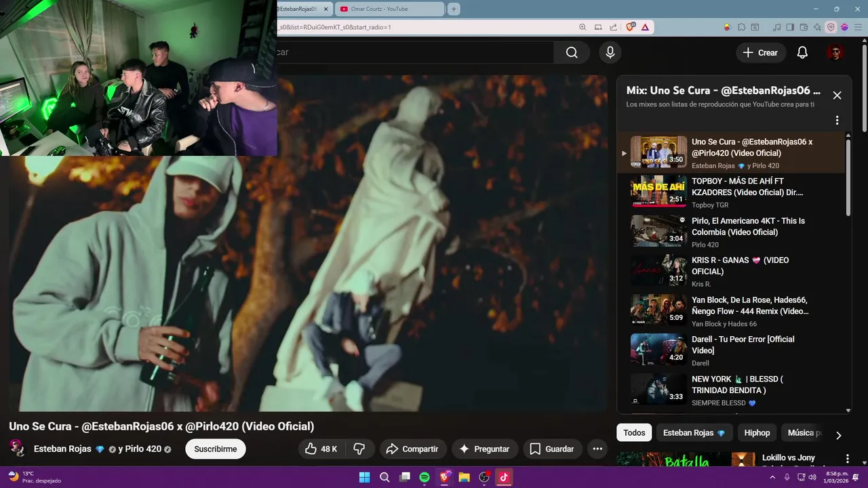Start voice search with the microphone

coord(610,52)
